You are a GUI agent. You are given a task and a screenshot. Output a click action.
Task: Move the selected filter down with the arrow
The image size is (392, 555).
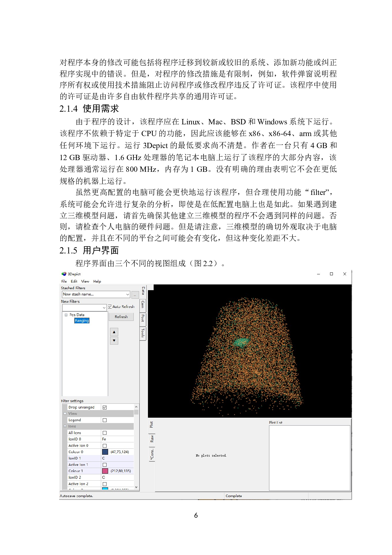coord(114,341)
